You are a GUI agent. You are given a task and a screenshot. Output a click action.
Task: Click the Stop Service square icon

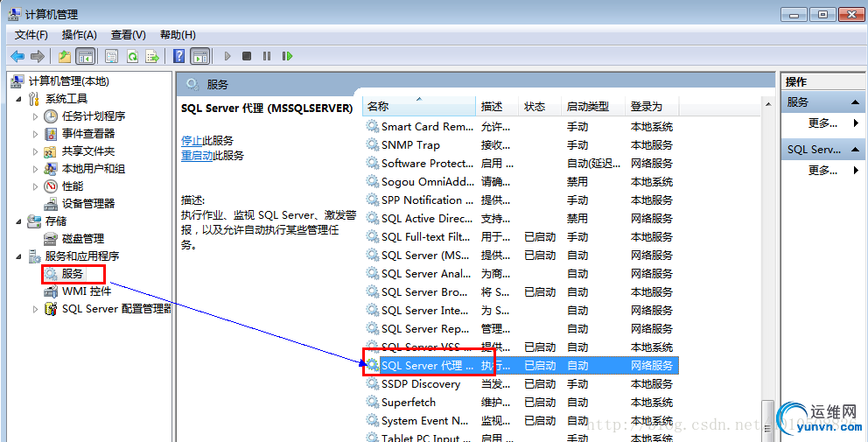[x=247, y=56]
